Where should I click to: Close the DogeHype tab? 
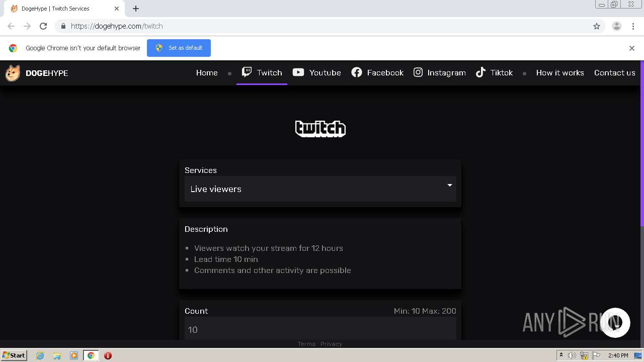coord(117,9)
